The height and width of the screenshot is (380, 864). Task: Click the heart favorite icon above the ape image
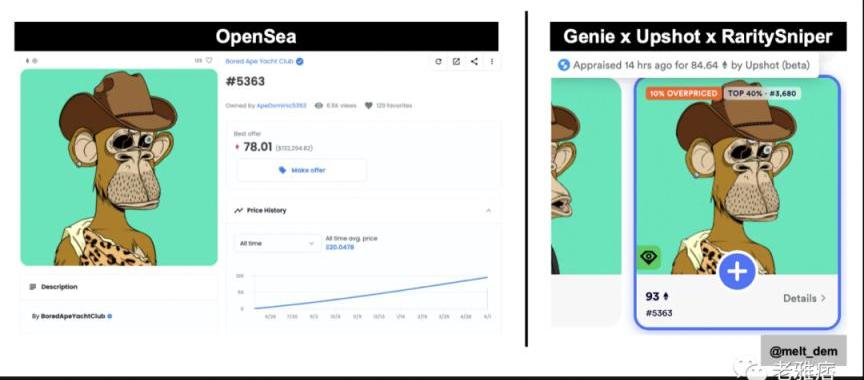(209, 61)
